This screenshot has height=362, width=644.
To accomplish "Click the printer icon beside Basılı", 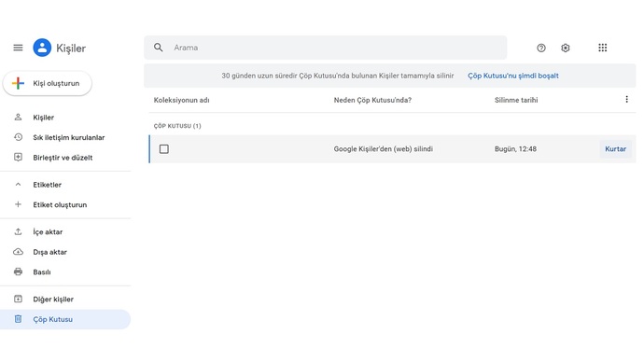I will click(18, 271).
